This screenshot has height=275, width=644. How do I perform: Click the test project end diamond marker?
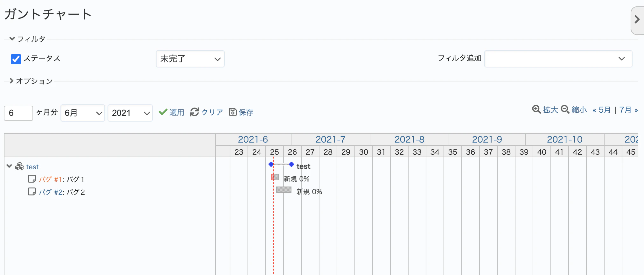291,164
